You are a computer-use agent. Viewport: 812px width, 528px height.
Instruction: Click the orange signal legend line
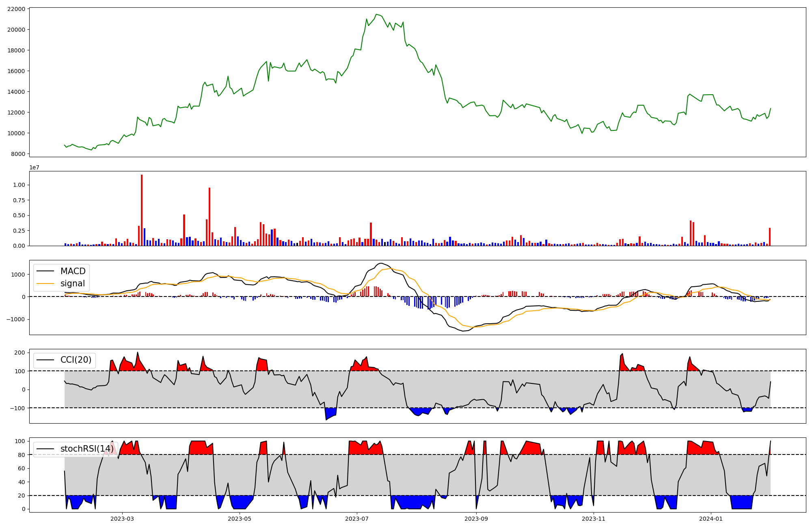[45, 283]
